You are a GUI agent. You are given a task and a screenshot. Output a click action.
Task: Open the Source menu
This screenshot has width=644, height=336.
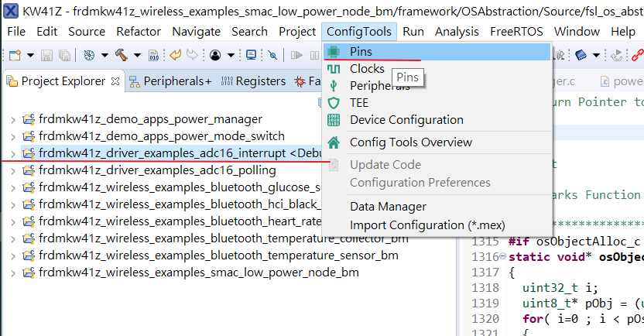pos(87,32)
